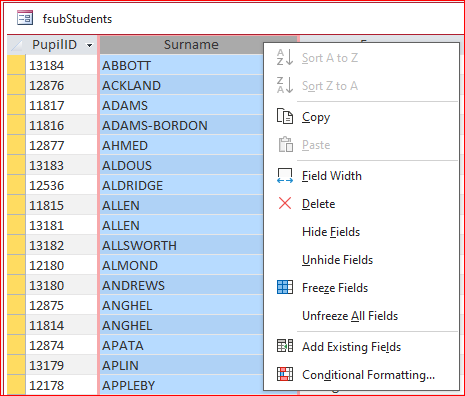This screenshot has height=396, width=465.
Task: Click the Sort A to Z entry
Action: [361, 58]
